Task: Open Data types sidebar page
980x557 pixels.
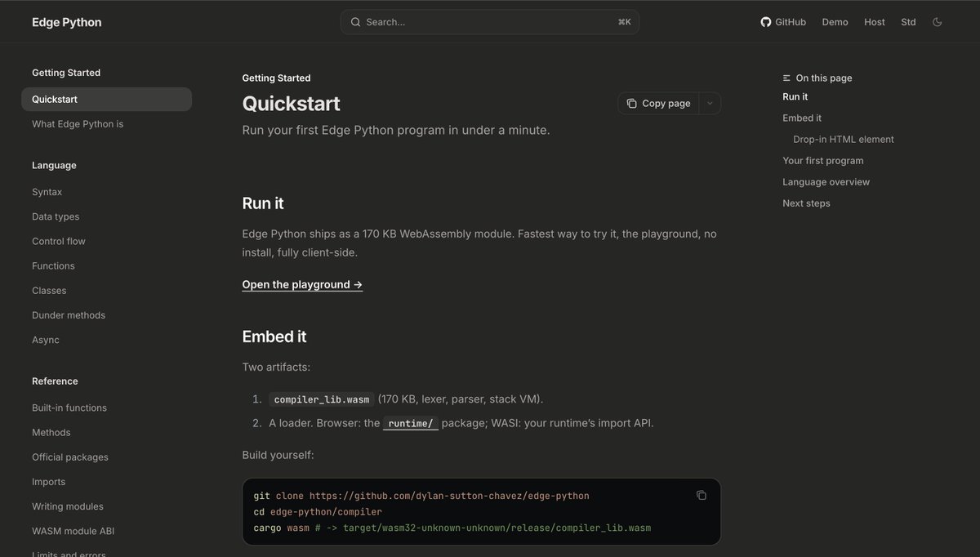Action: click(x=56, y=216)
